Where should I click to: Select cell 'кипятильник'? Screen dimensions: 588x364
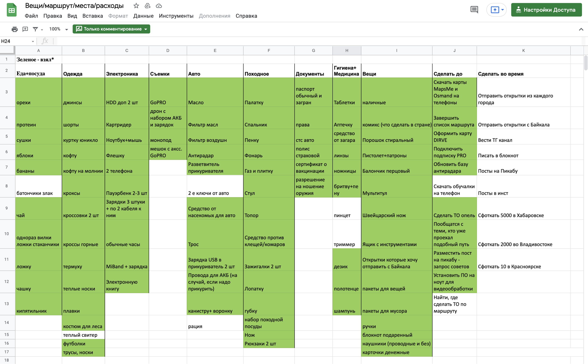coord(39,304)
